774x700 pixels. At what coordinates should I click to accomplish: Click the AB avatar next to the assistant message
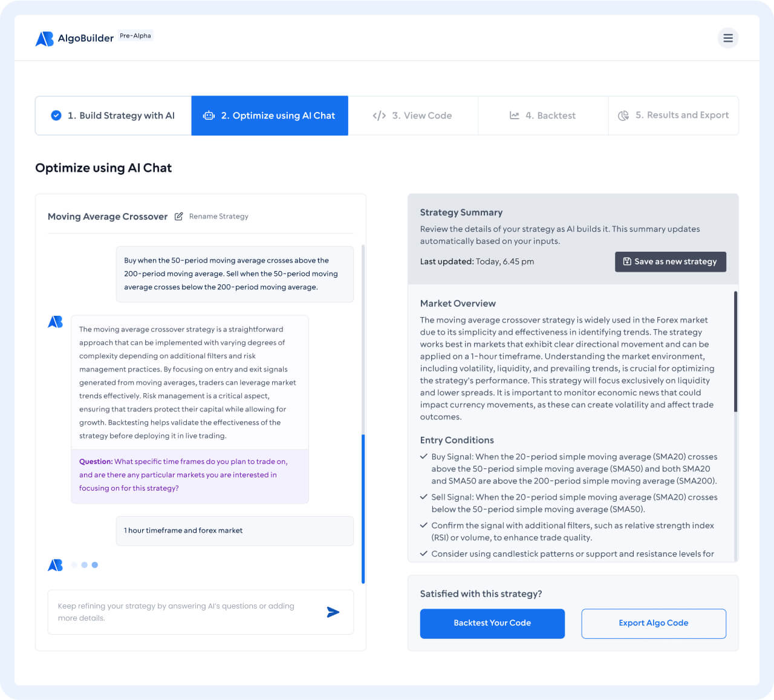click(x=55, y=322)
